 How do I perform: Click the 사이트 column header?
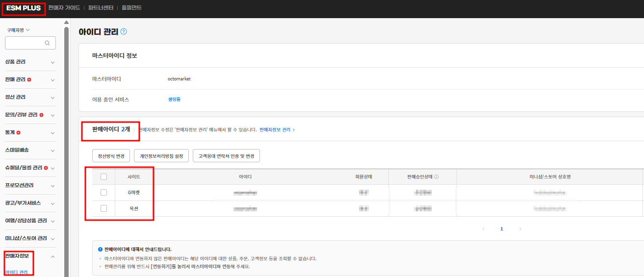click(134, 176)
